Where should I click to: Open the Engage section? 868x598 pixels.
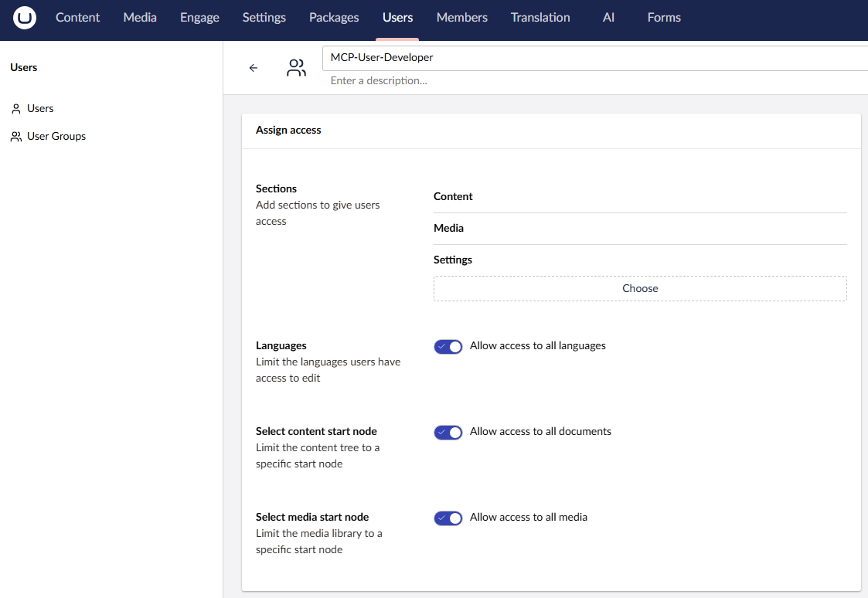[x=200, y=18]
